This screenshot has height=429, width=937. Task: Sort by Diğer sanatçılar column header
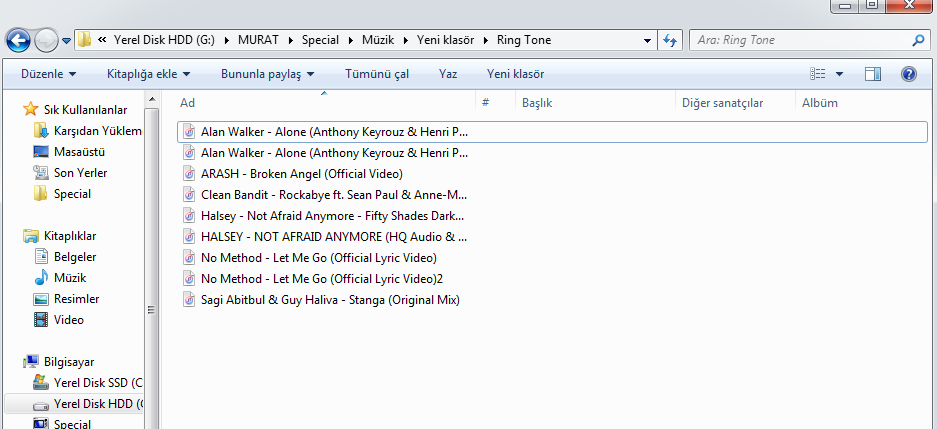(722, 103)
